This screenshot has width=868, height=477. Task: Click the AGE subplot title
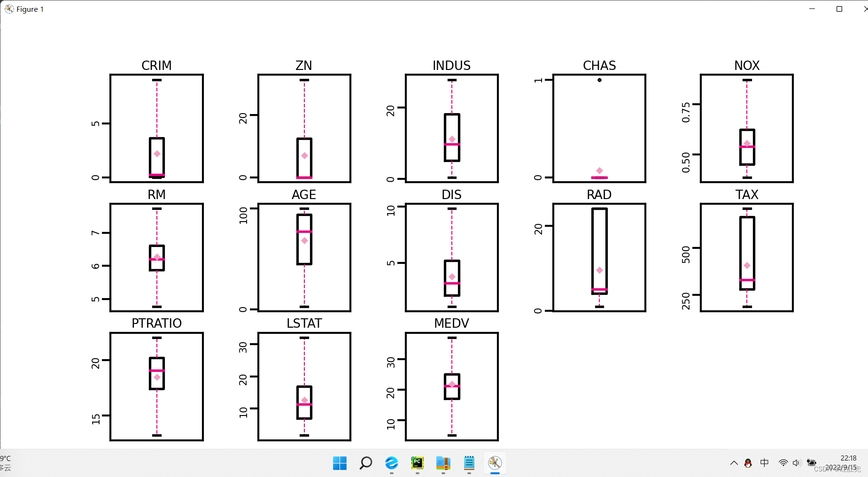(x=304, y=195)
